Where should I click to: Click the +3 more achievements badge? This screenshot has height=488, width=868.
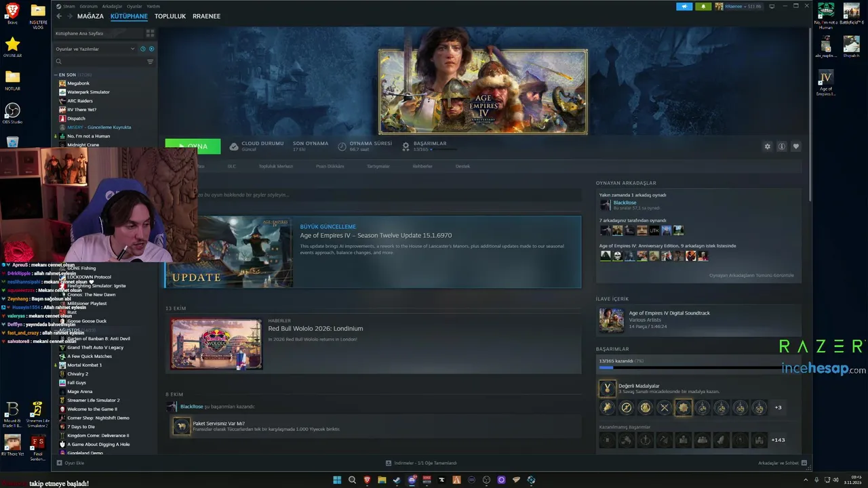[x=778, y=407]
